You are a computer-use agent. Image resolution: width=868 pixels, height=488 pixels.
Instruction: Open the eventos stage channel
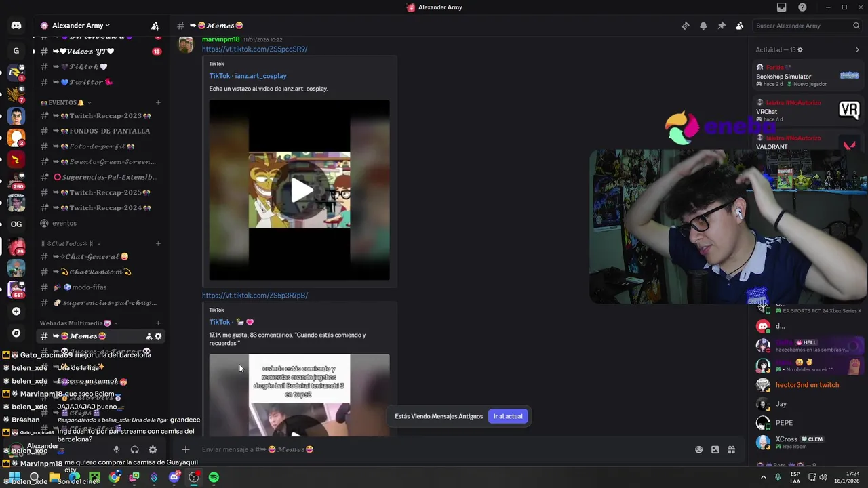(x=100, y=224)
